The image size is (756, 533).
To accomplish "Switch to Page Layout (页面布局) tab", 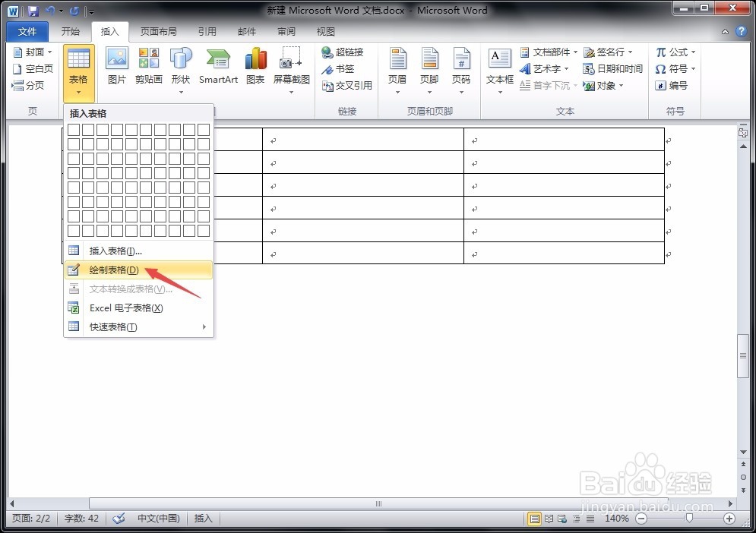I will point(158,31).
